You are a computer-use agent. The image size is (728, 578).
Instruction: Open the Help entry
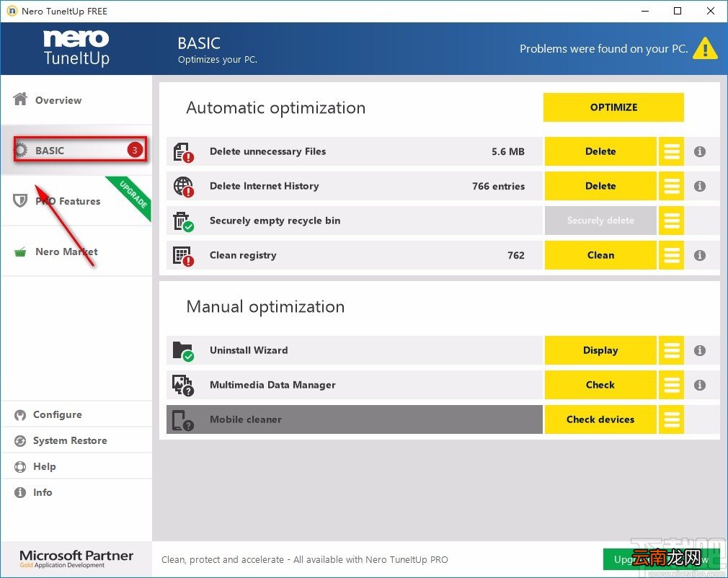coord(76,466)
